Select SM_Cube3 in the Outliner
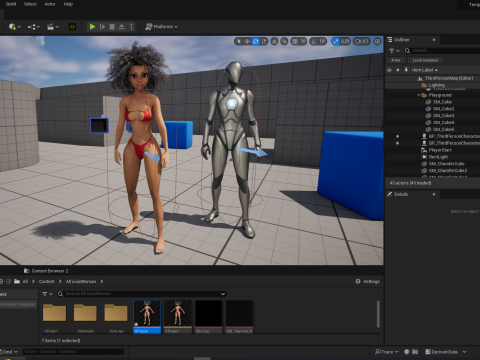The image size is (480, 360). [443, 116]
